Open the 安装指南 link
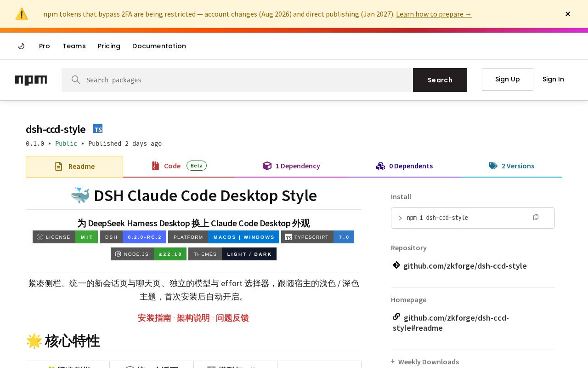The height and width of the screenshot is (368, 588). pyautogui.click(x=154, y=318)
